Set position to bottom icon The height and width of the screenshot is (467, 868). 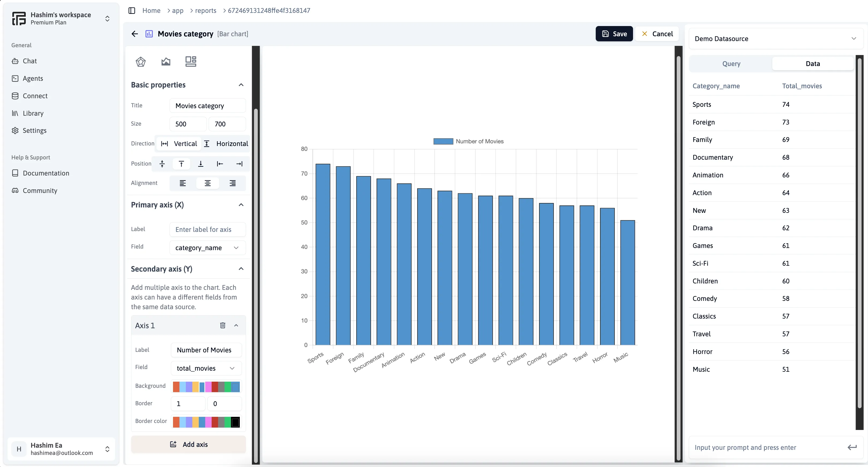coord(200,164)
